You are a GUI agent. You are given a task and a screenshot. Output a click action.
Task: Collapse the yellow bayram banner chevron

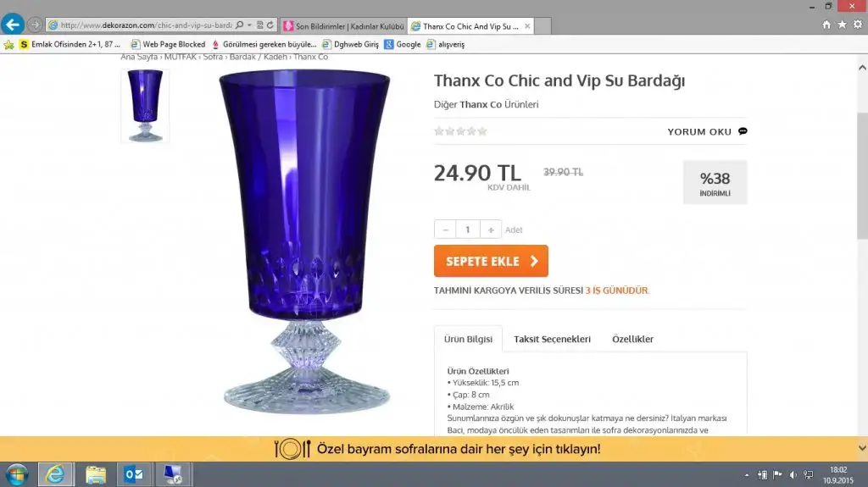point(862,448)
